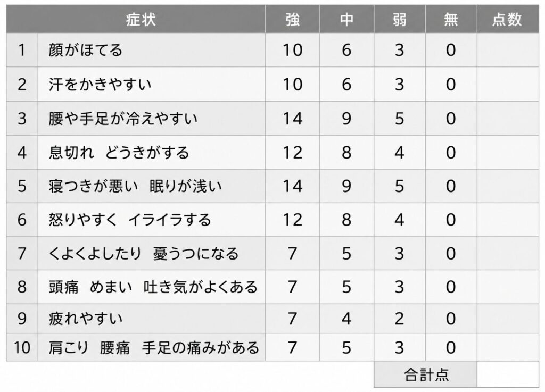
Task: Click the 点数 column header
Action: tap(507, 20)
